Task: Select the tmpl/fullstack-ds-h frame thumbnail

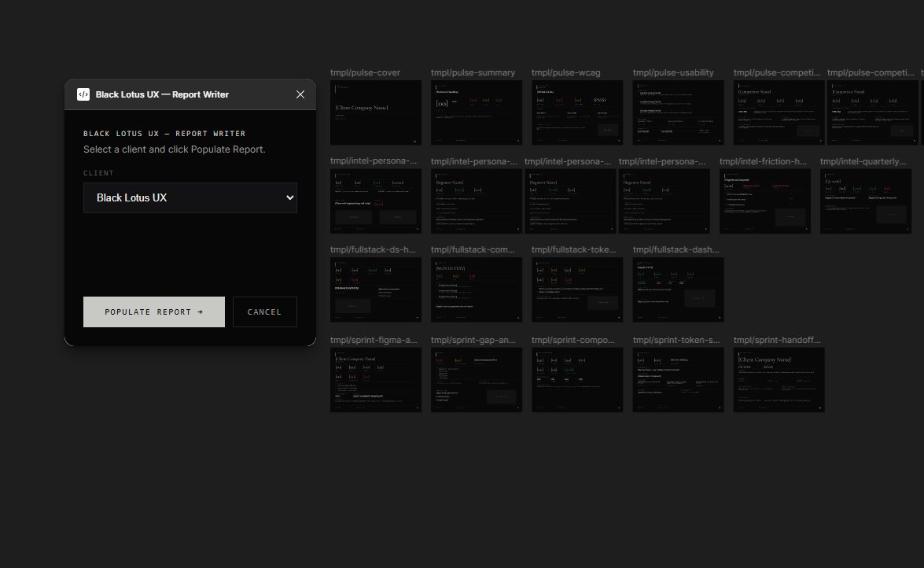Action: (375, 290)
